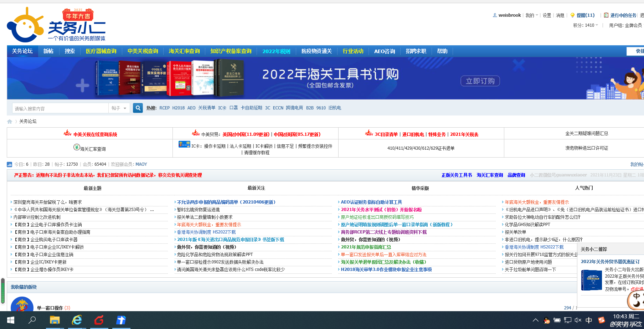
Task: Click the lightbulb reminder icon
Action: 573,15
